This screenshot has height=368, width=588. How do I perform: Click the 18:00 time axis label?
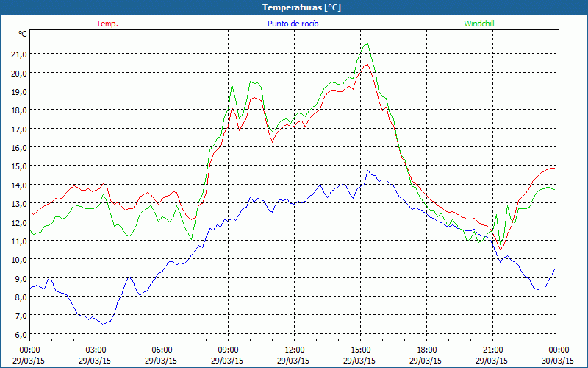coord(427,350)
